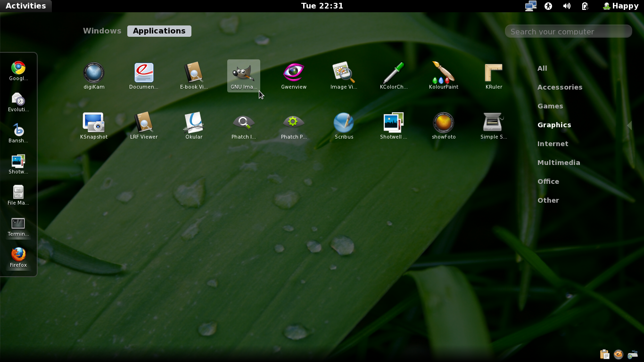Select the Applications view tab
Viewport: 644px width, 362px height.
tap(159, 31)
